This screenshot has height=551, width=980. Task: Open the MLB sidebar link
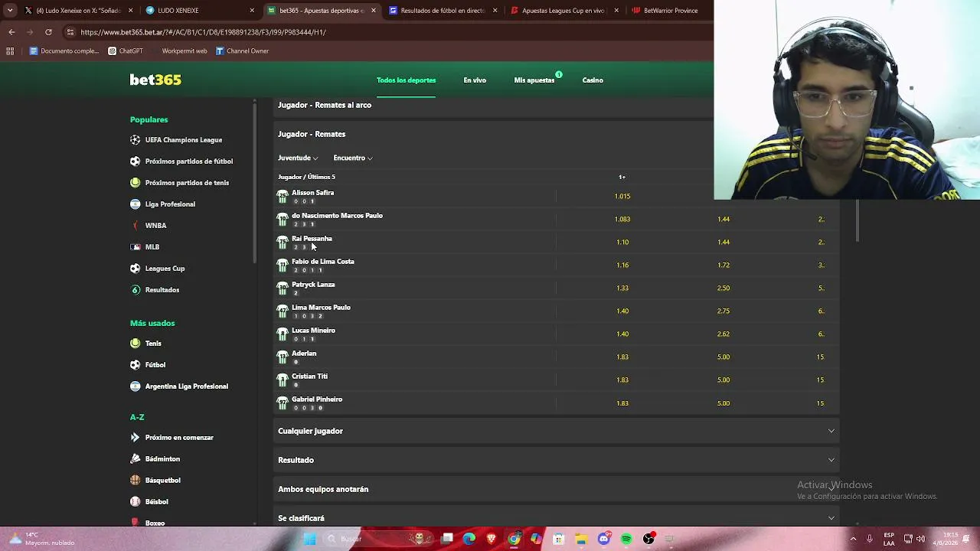coord(152,247)
